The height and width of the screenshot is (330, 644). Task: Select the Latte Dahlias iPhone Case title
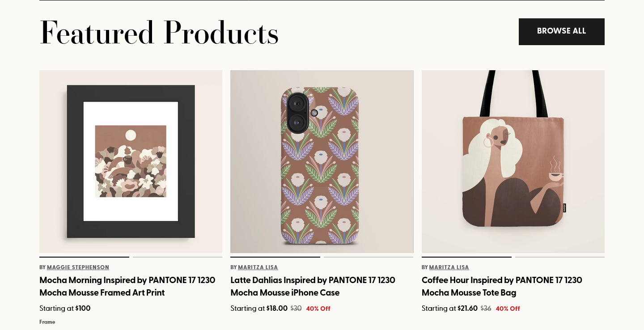click(313, 286)
